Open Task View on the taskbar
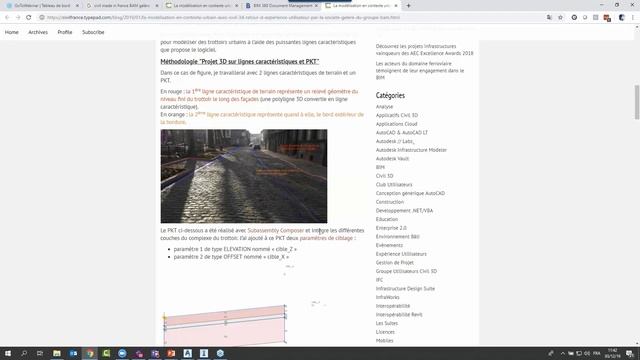The width and height of the screenshot is (640, 360). tap(40, 353)
